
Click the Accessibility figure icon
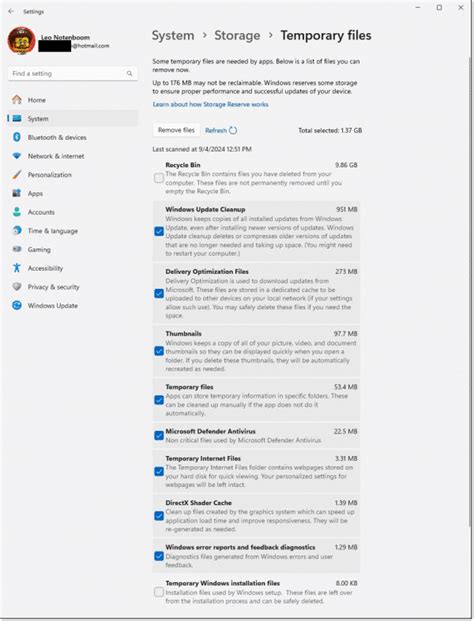point(17,268)
